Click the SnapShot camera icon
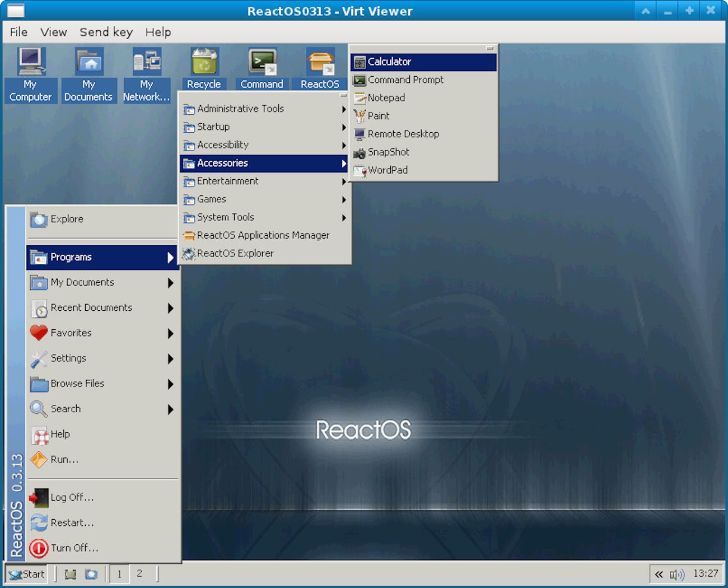This screenshot has height=588, width=728. [360, 152]
